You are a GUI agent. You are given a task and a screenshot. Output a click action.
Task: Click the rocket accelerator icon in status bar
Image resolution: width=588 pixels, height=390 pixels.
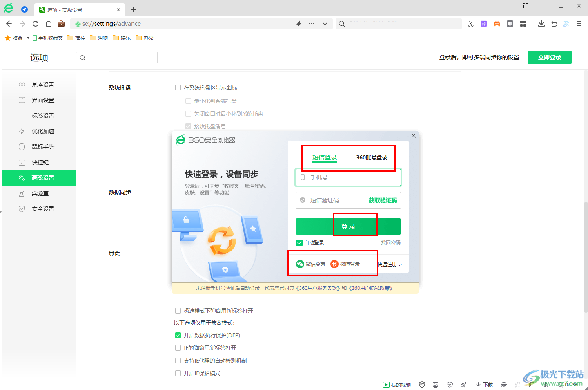coord(464,385)
